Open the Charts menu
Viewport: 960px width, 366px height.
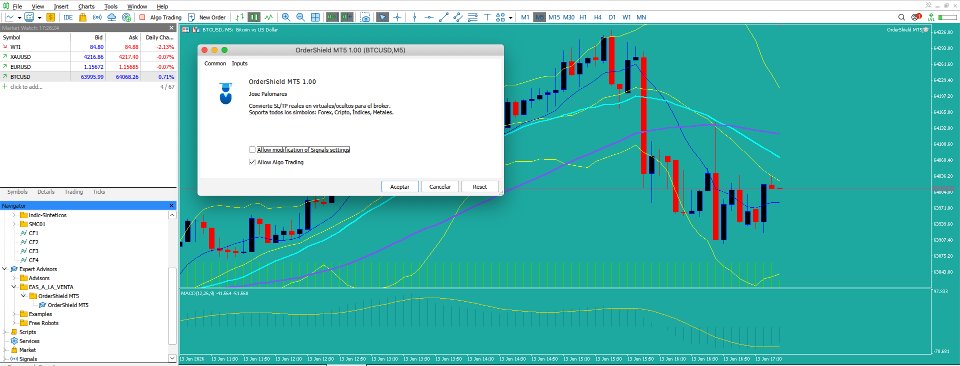point(86,6)
